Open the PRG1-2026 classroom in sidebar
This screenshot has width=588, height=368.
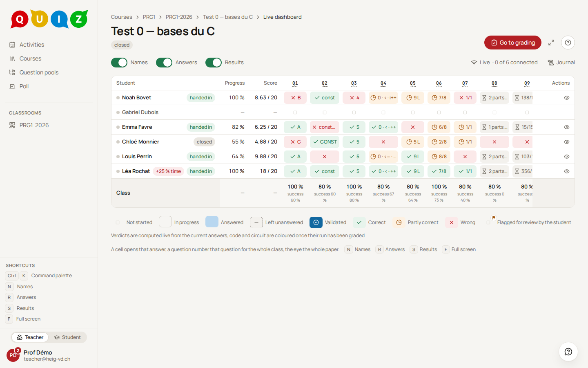pos(49,125)
